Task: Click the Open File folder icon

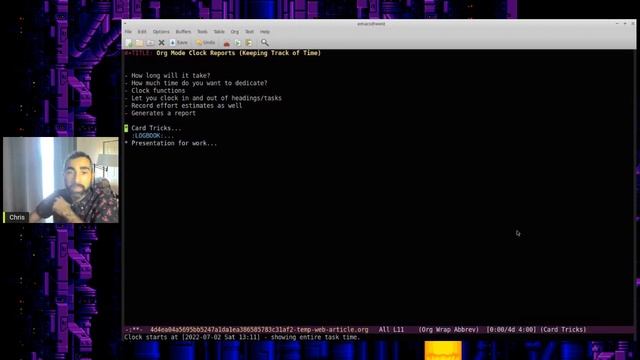Action: (x=139, y=42)
